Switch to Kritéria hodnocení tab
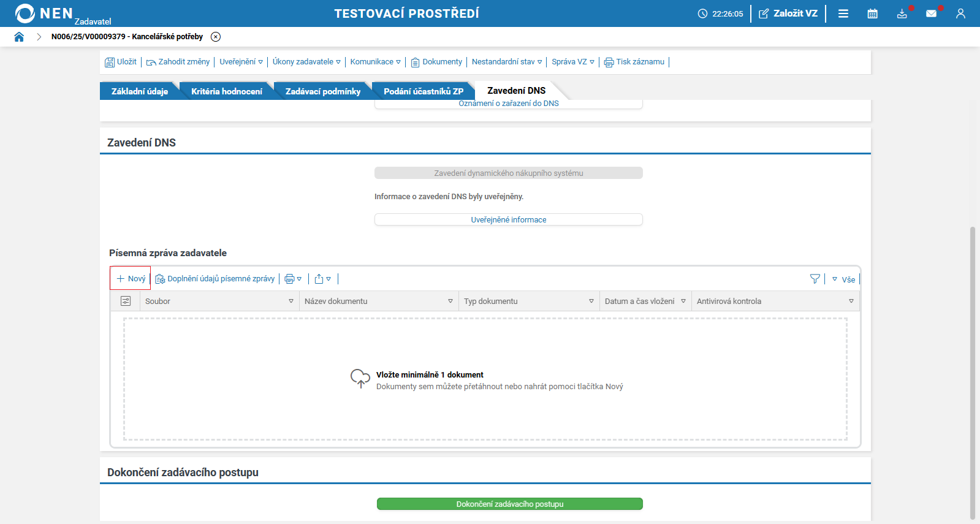980x524 pixels. tap(226, 91)
